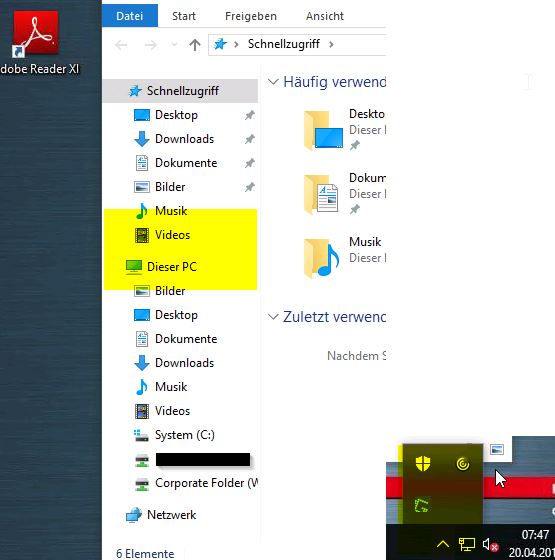
Task: Click the network status tray icon
Action: 467,545
